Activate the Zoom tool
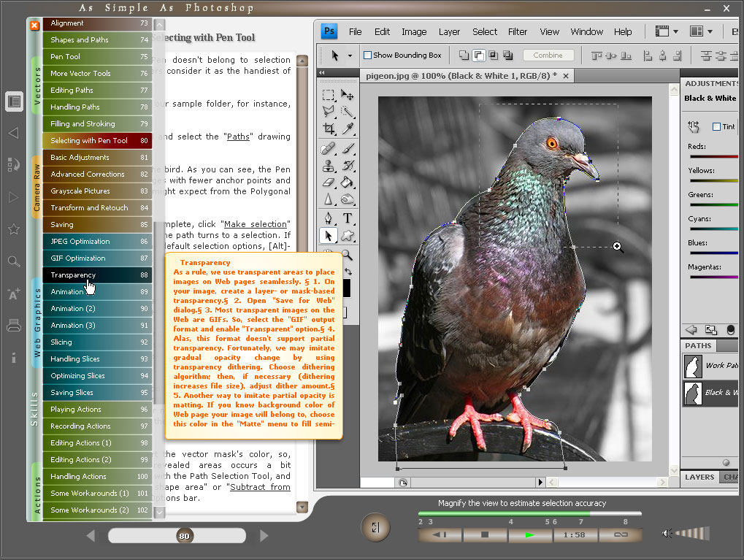The image size is (744, 560). tap(348, 254)
